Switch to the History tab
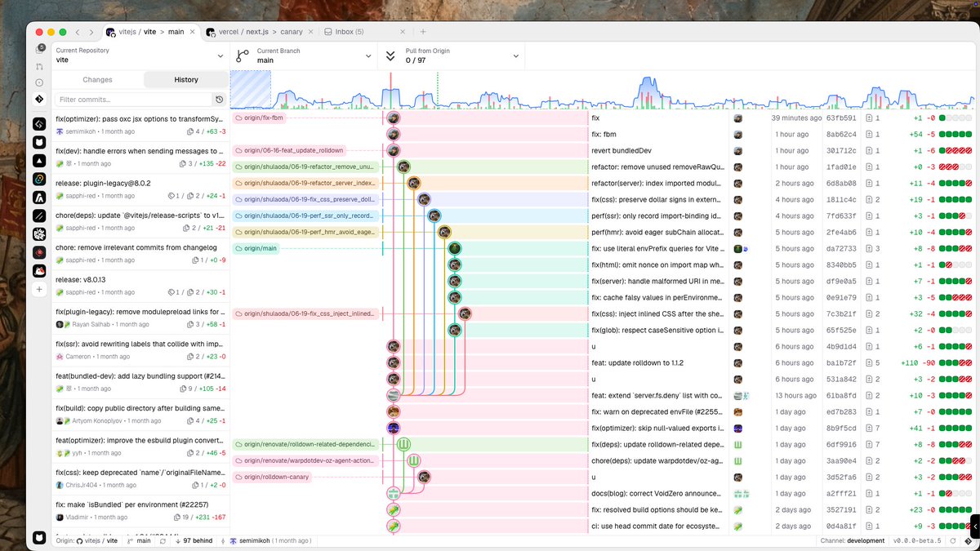Image resolution: width=980 pixels, height=551 pixels. [x=186, y=79]
